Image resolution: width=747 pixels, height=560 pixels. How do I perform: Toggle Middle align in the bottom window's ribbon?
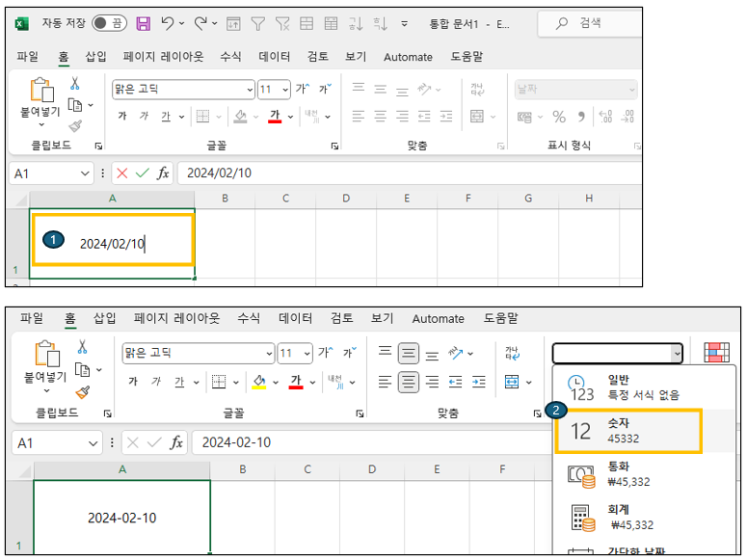pyautogui.click(x=409, y=353)
